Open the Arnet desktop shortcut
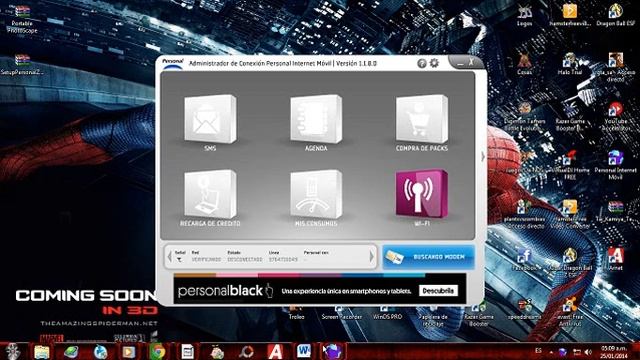 pyautogui.click(x=616, y=260)
